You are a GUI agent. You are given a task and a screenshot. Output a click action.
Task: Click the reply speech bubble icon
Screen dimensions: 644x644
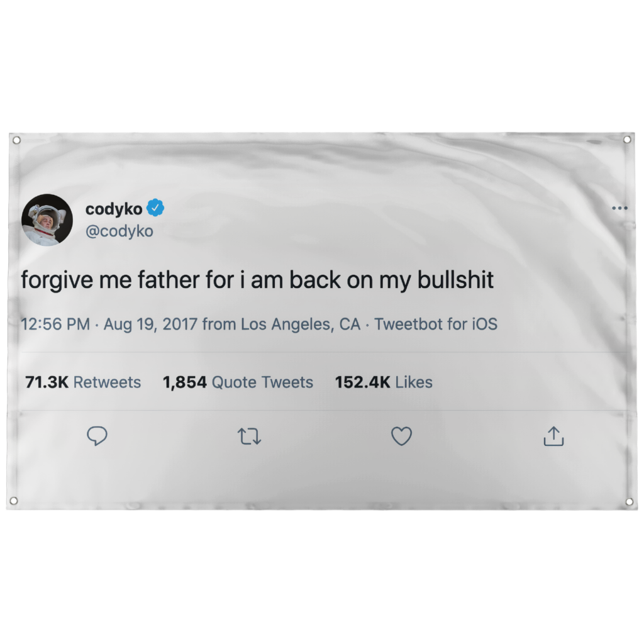[x=97, y=436]
